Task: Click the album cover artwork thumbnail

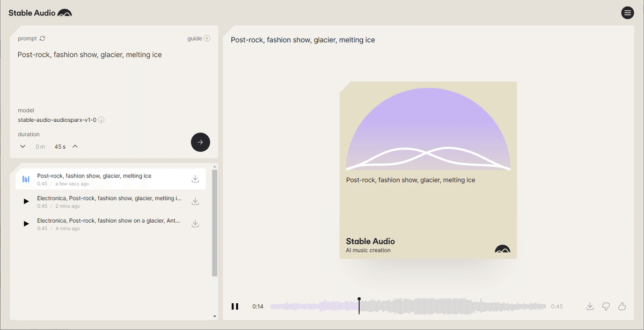Action: pyautogui.click(x=428, y=170)
